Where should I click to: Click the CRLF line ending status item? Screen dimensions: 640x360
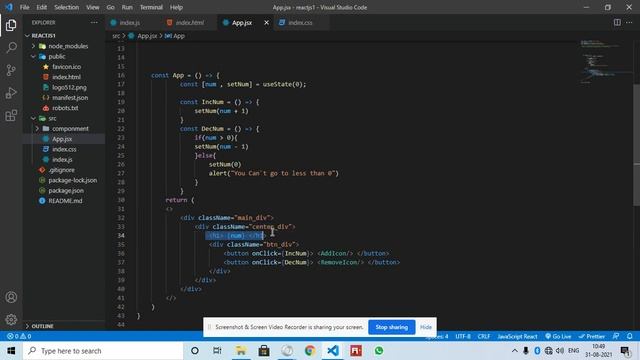point(484,336)
